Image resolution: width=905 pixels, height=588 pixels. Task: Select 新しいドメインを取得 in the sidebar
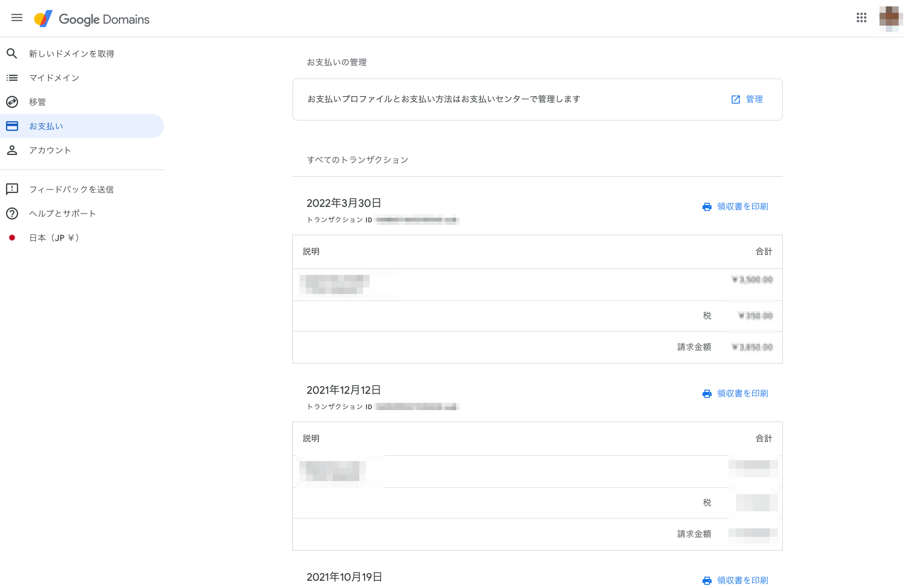72,53
